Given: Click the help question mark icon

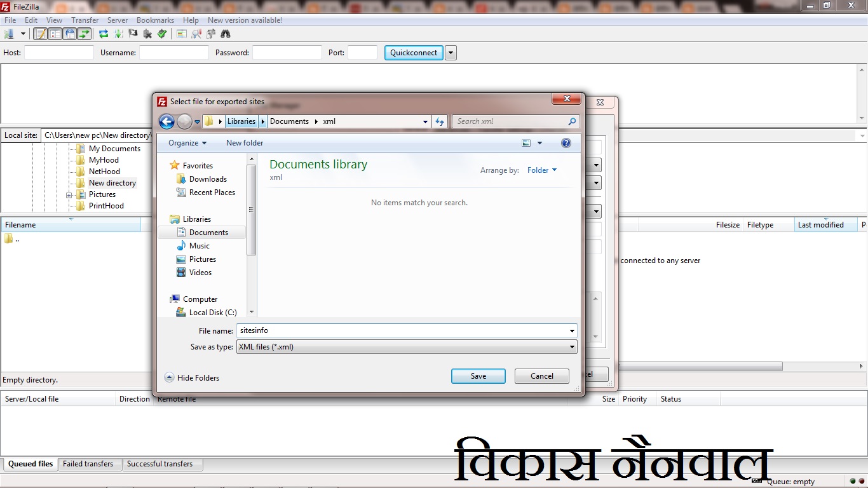Looking at the screenshot, I should pyautogui.click(x=566, y=143).
